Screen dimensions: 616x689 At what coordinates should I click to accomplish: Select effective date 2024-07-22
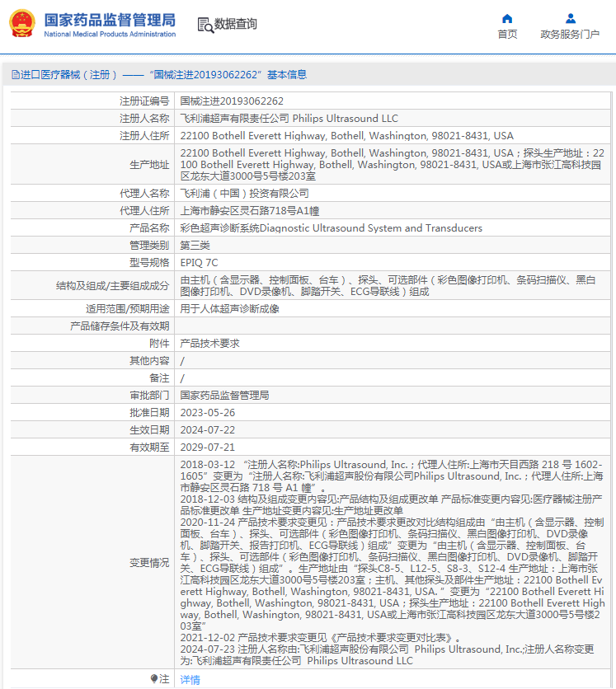(x=208, y=429)
